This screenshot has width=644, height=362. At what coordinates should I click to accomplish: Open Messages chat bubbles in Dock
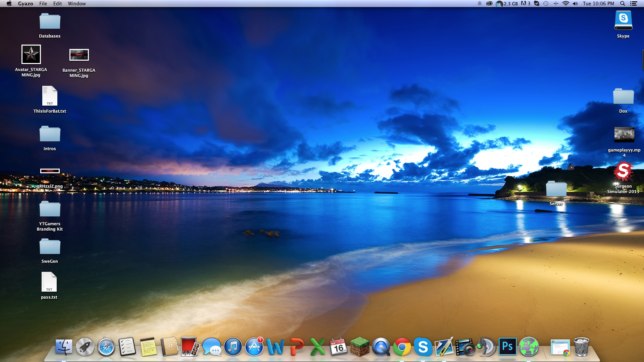pos(212,347)
